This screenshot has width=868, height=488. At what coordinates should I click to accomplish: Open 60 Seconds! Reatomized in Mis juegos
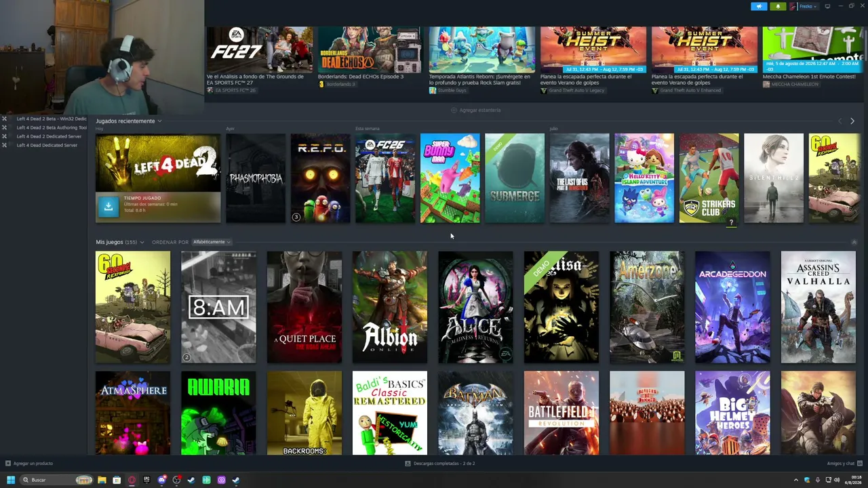pyautogui.click(x=133, y=307)
